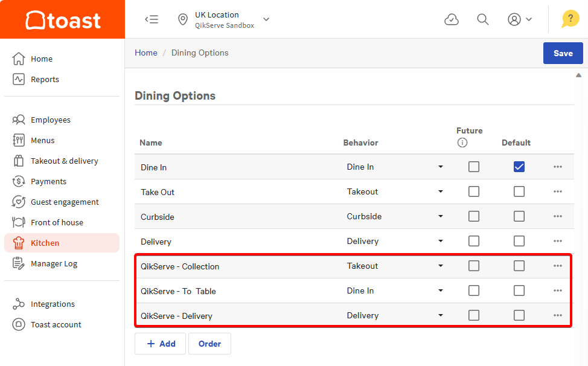The height and width of the screenshot is (366, 588).
Task: Click the Future column info icon
Action: tap(462, 143)
